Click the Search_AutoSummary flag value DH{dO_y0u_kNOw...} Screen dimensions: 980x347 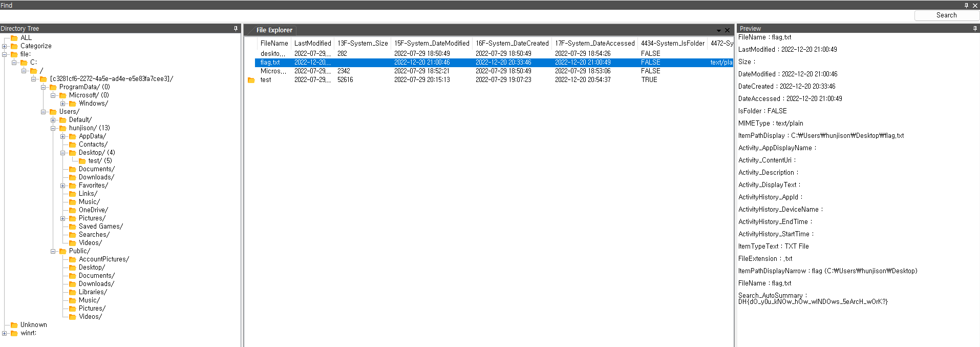(x=813, y=302)
